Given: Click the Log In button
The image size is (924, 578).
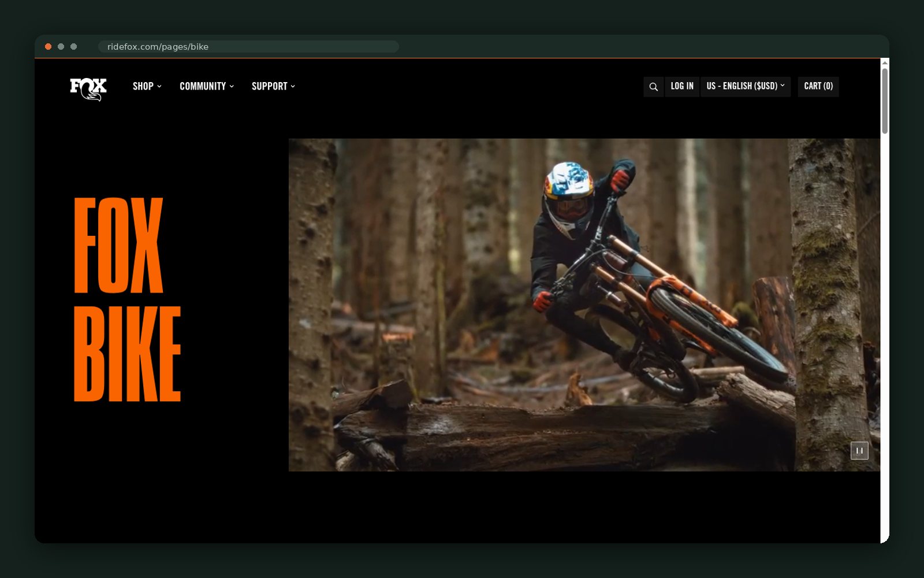Looking at the screenshot, I should [x=682, y=87].
